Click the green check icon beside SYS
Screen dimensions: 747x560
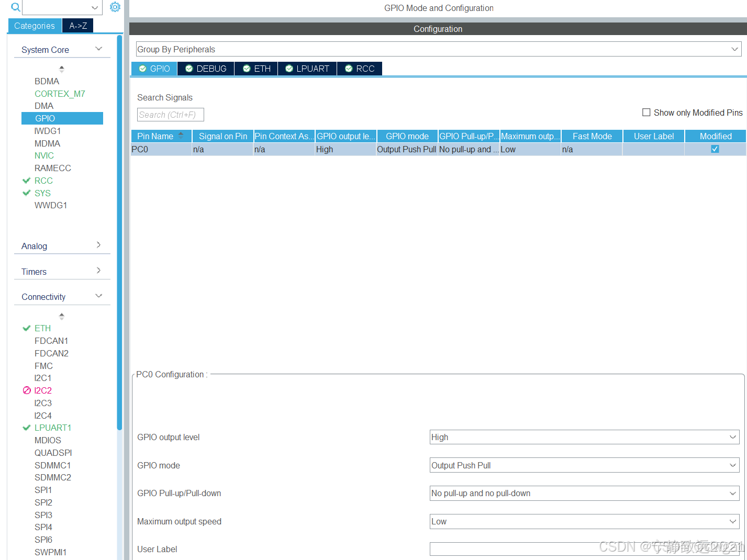tap(27, 193)
